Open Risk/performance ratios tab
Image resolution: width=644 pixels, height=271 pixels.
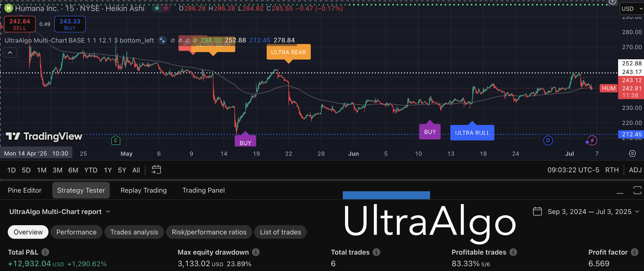click(209, 232)
